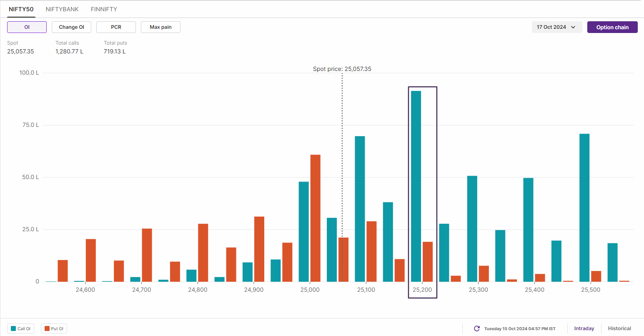
Task: Click the Tuesday 15 Oct 2024 timestamp
Action: [x=520, y=328]
